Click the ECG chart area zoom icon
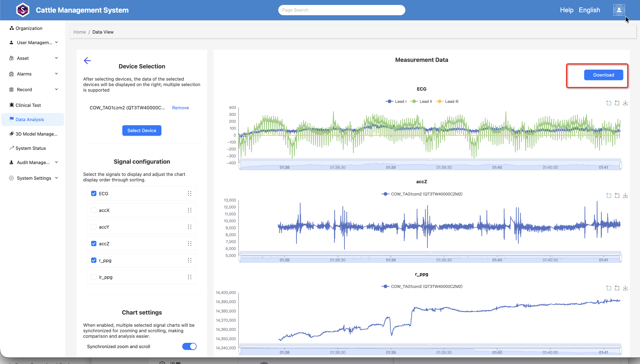 coord(609,103)
